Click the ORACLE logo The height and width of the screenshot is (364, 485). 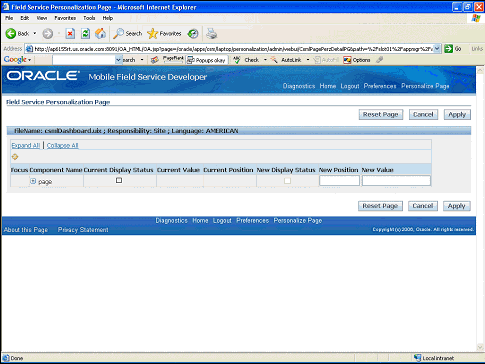43,76
